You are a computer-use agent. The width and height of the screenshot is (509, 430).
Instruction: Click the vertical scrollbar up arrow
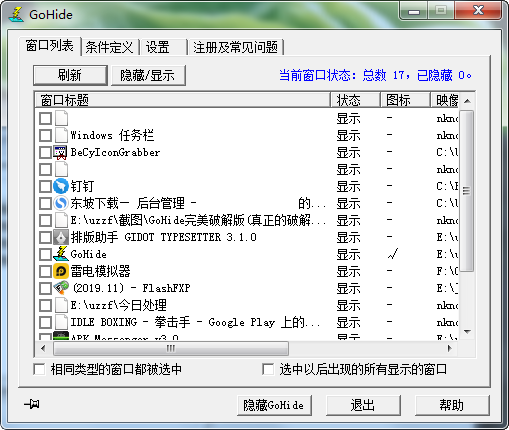(x=467, y=101)
